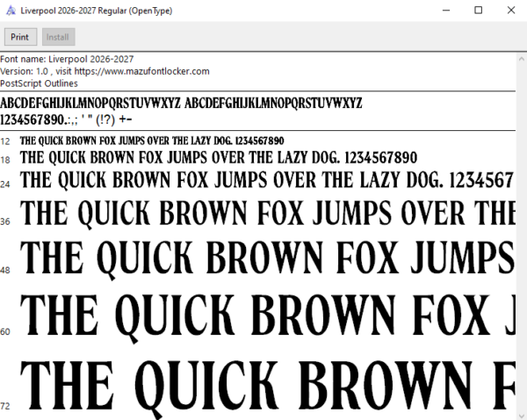
Task: Click the ABCDEFGHIJKLMNOPQRSTUVWXYZ alphabet sample line
Action: pyautogui.click(x=181, y=103)
